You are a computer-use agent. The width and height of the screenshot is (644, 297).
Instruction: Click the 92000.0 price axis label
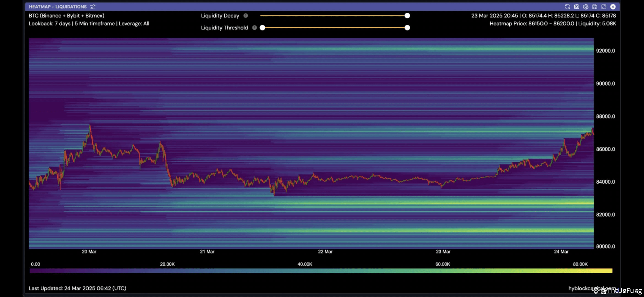pyautogui.click(x=605, y=51)
